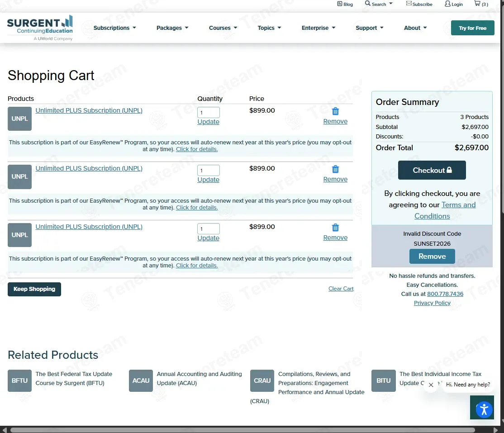Expand the Packages menu
504x433 pixels.
point(172,28)
